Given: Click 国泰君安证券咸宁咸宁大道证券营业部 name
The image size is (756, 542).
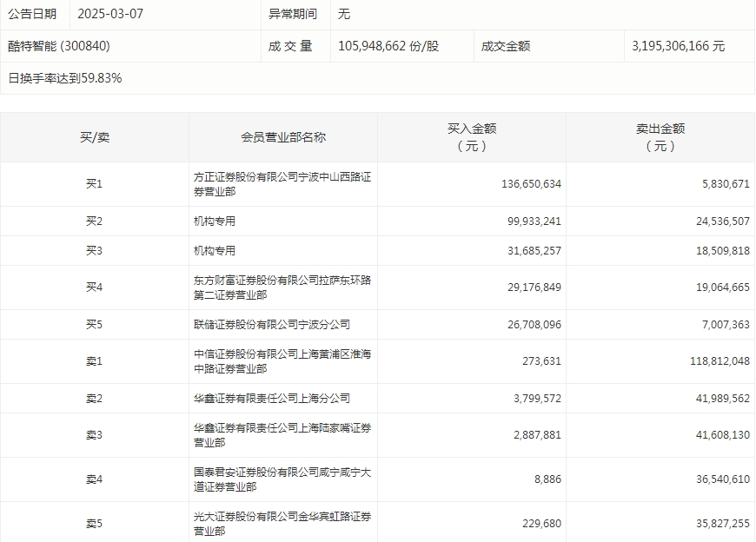Looking at the screenshot, I should pos(282,479).
